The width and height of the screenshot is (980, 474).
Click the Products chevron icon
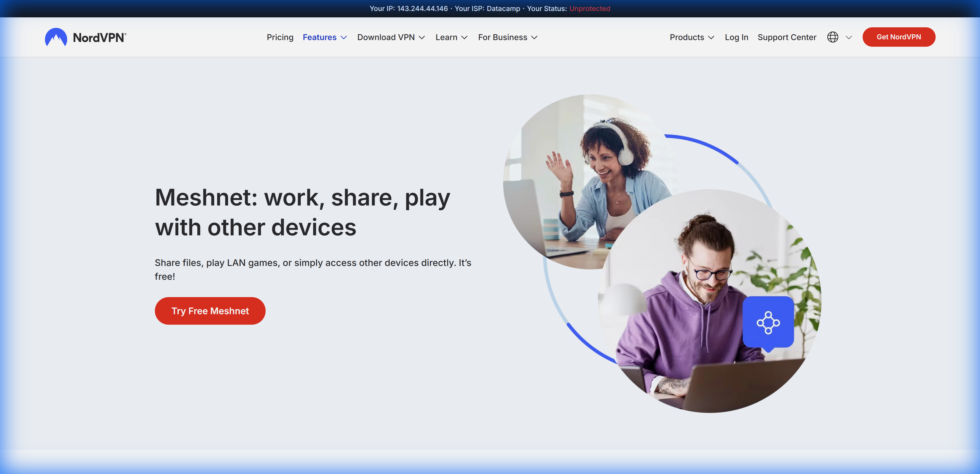pyautogui.click(x=712, y=38)
